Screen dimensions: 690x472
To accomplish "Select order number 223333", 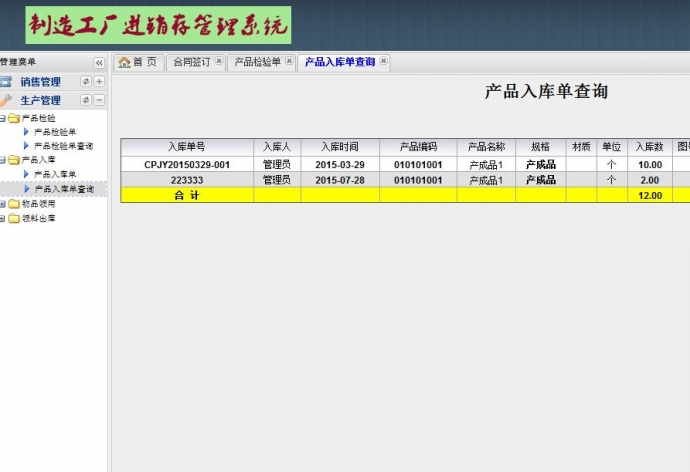I will [x=187, y=180].
